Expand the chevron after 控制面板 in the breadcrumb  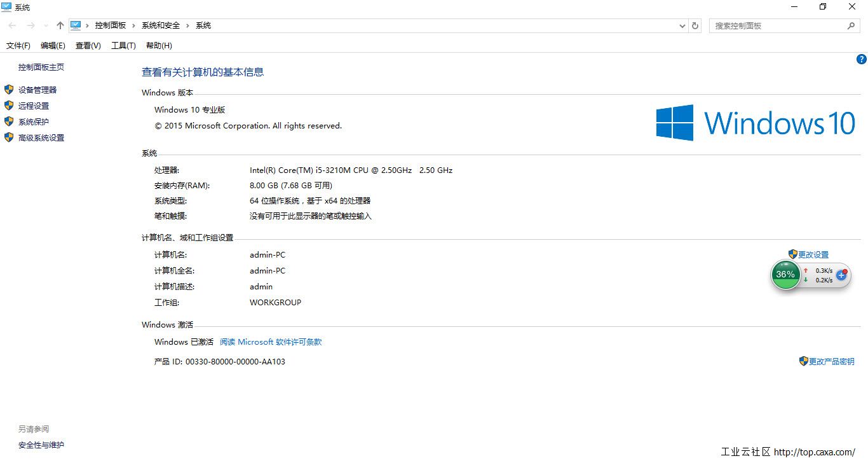coord(134,25)
